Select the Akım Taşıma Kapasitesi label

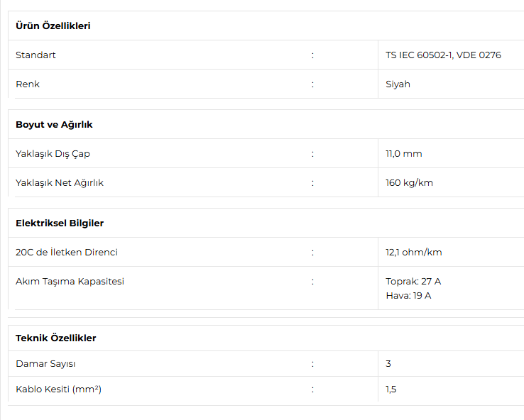(x=70, y=282)
